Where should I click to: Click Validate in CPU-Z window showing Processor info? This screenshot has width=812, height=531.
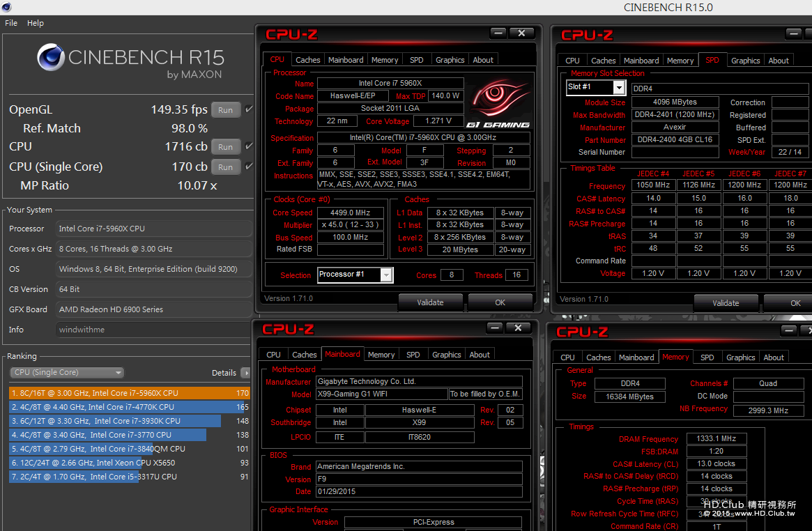430,302
